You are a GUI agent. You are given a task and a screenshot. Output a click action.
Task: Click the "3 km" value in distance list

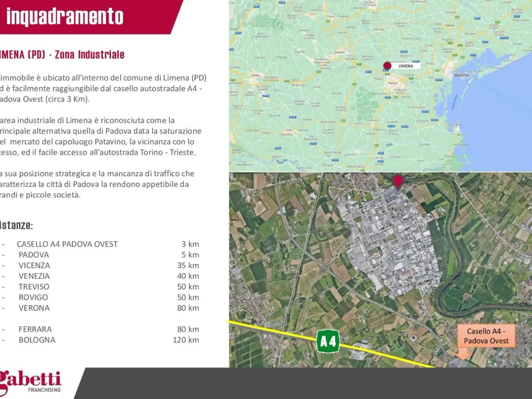[x=190, y=244]
